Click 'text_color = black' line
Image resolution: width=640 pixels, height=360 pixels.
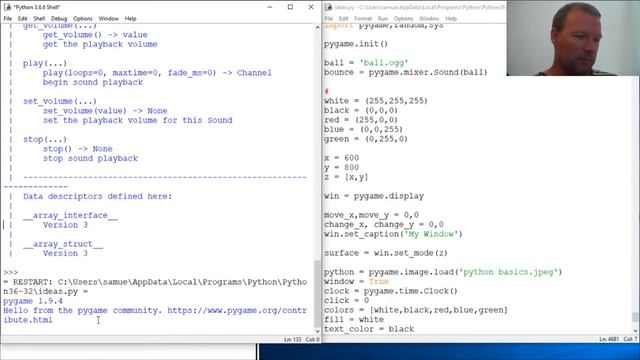pos(369,329)
